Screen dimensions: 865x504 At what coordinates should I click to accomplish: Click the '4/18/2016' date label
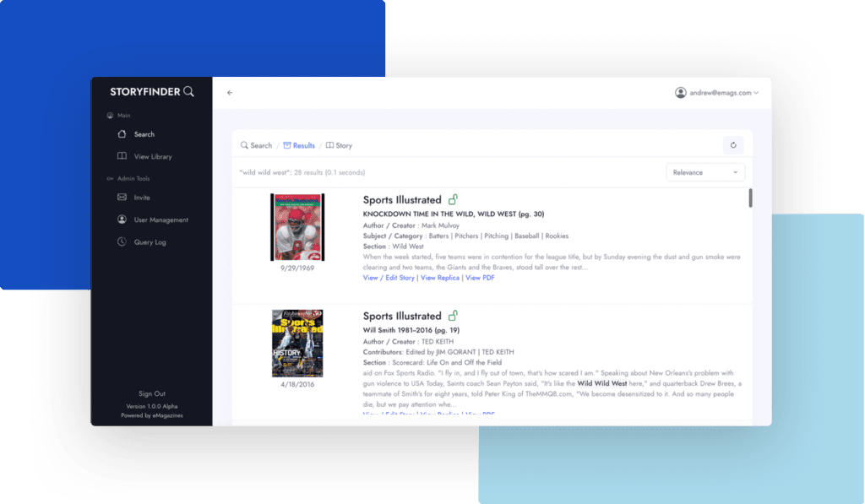tap(297, 385)
